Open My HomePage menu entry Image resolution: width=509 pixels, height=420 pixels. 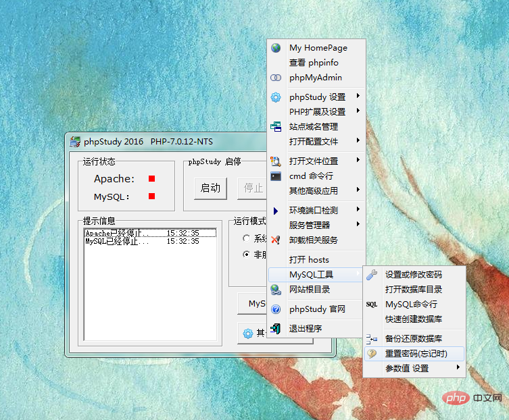(x=316, y=48)
